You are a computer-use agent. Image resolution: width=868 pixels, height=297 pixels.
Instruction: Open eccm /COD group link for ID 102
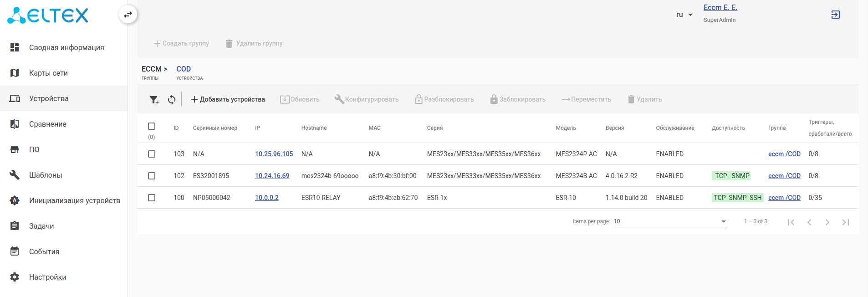click(x=784, y=176)
